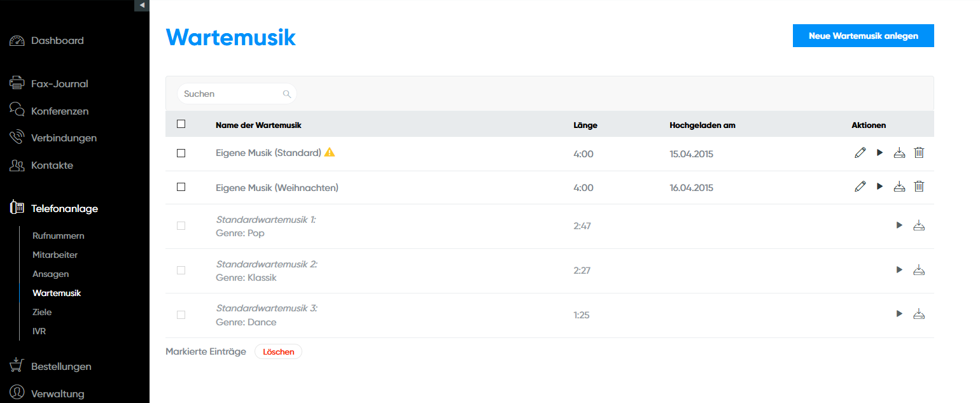Image resolution: width=980 pixels, height=403 pixels.
Task: Check the Eigene Musik (Weihnachten) row checkbox
Action: point(181,187)
